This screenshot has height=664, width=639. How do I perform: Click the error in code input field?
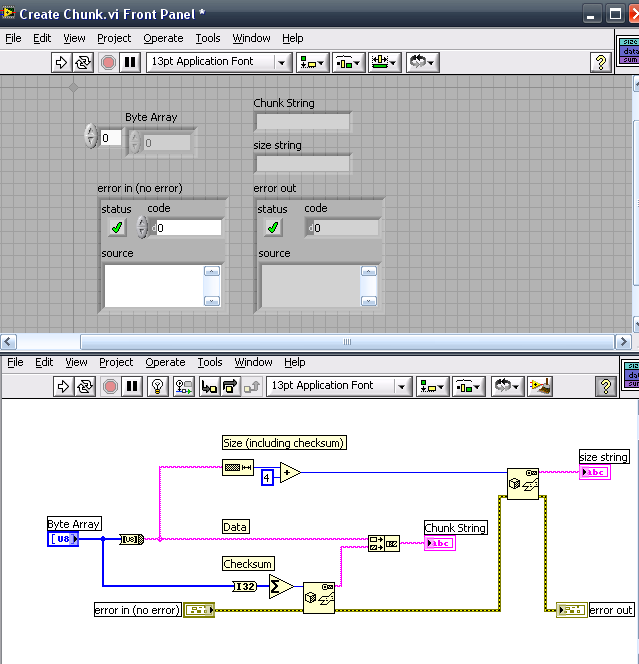pyautogui.click(x=187, y=228)
